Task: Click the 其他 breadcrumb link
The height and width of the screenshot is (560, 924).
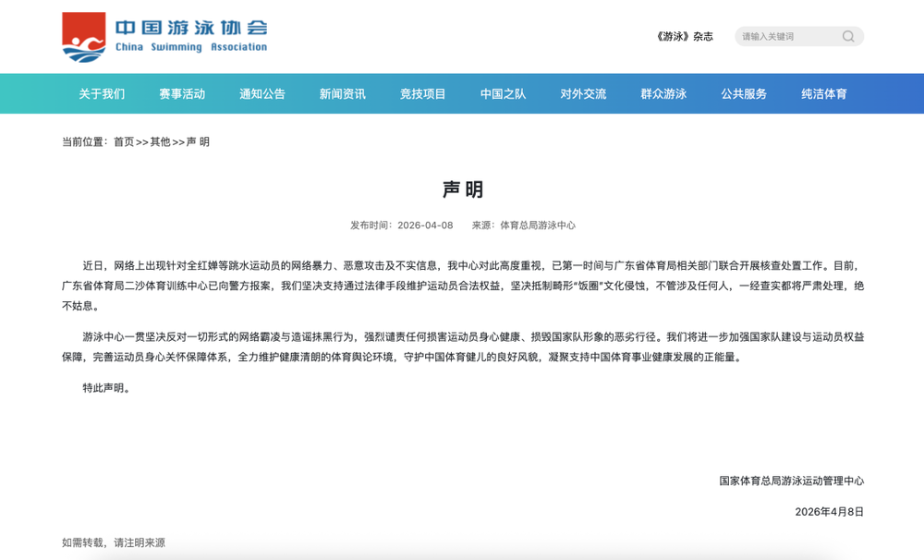Action: pyautogui.click(x=161, y=142)
